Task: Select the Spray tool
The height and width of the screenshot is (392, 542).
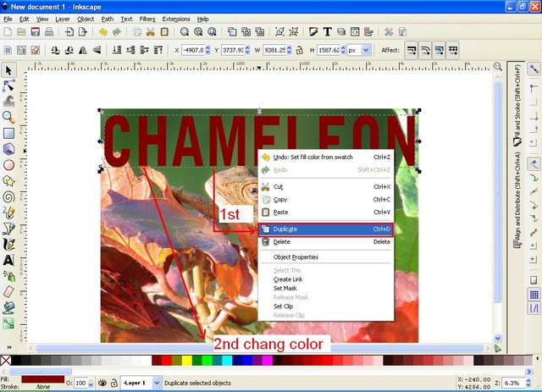Action: 8,276
